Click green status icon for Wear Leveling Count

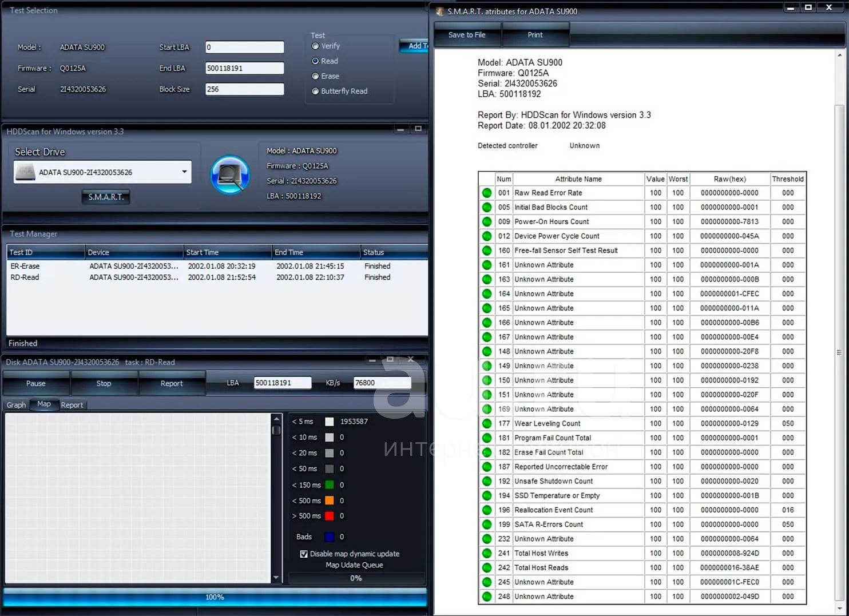coord(487,423)
